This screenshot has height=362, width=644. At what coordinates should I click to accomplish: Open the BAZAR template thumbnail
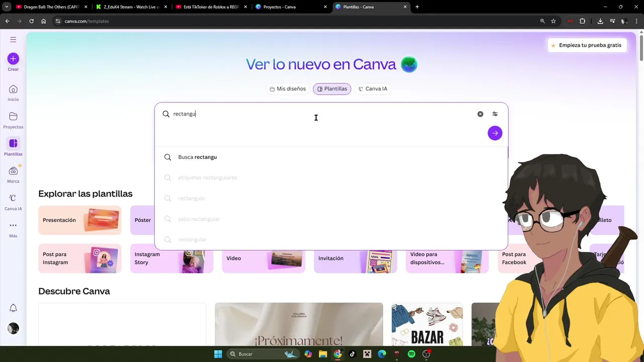[x=427, y=324]
